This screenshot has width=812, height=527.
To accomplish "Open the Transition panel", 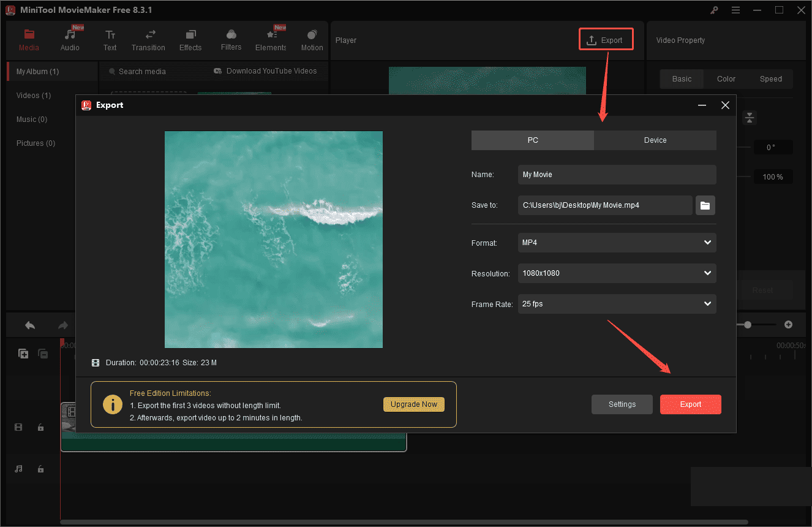I will pos(148,39).
